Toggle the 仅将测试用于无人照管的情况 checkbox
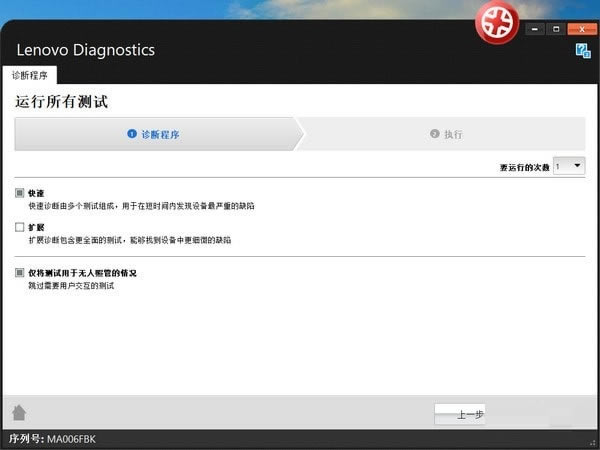 pos(20,272)
